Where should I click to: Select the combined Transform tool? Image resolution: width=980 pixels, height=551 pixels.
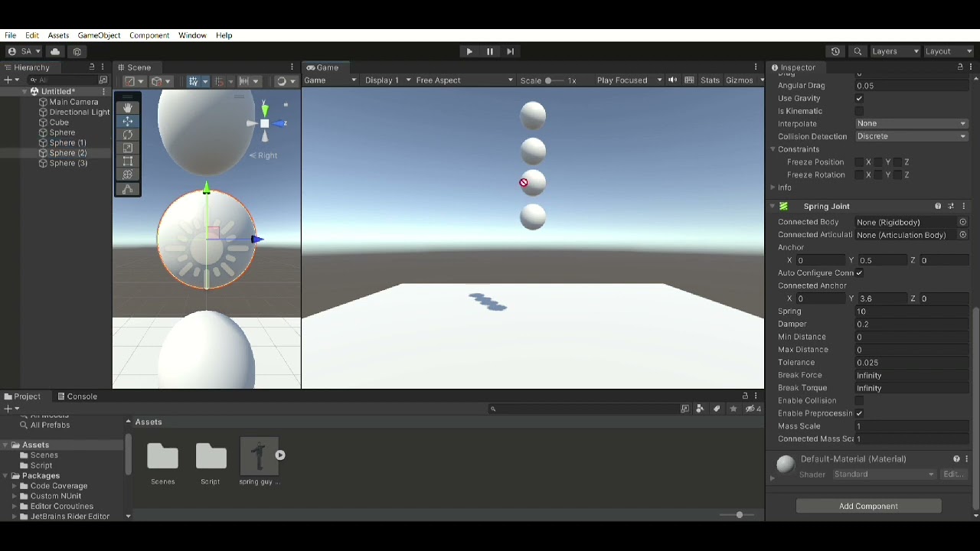click(x=128, y=174)
